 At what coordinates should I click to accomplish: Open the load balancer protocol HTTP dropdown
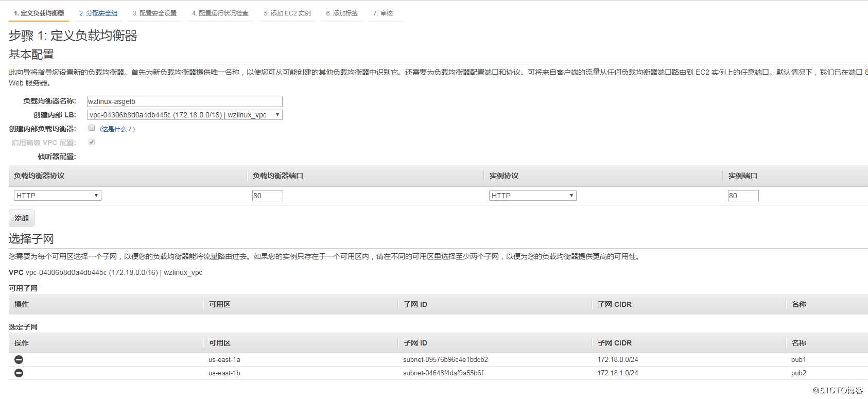58,196
